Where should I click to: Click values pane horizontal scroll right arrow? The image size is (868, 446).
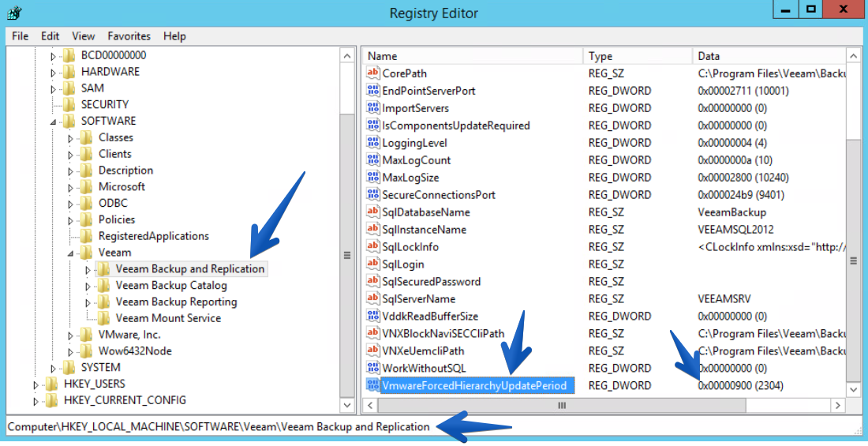coord(838,406)
